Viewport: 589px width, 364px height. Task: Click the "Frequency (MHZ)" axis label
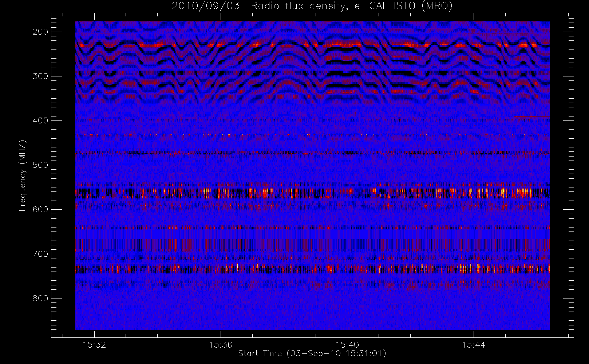23,175
